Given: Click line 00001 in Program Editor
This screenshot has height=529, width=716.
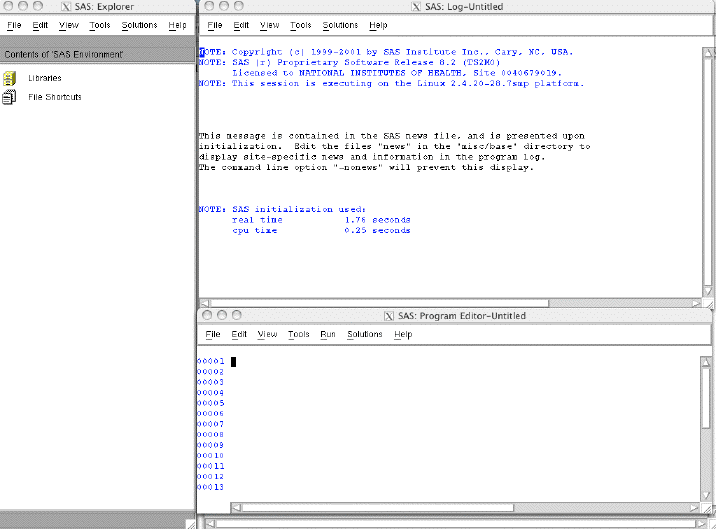Looking at the screenshot, I should [300, 361].
